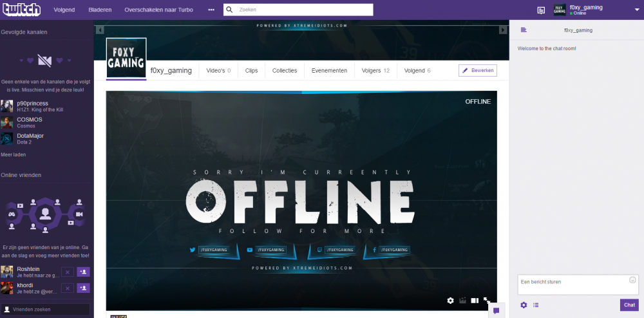
Task: Click the khordi avatar
Action: tap(6, 288)
